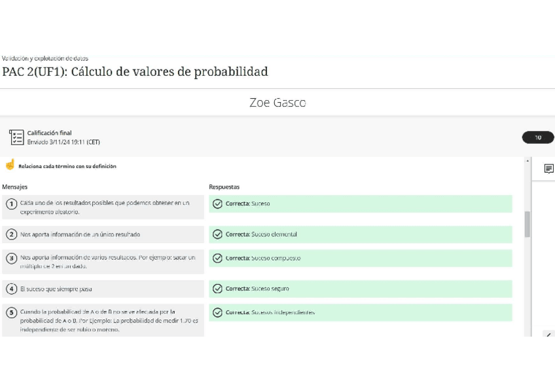Select message number 2 circle
The width and height of the screenshot is (555, 392).
[x=11, y=234]
